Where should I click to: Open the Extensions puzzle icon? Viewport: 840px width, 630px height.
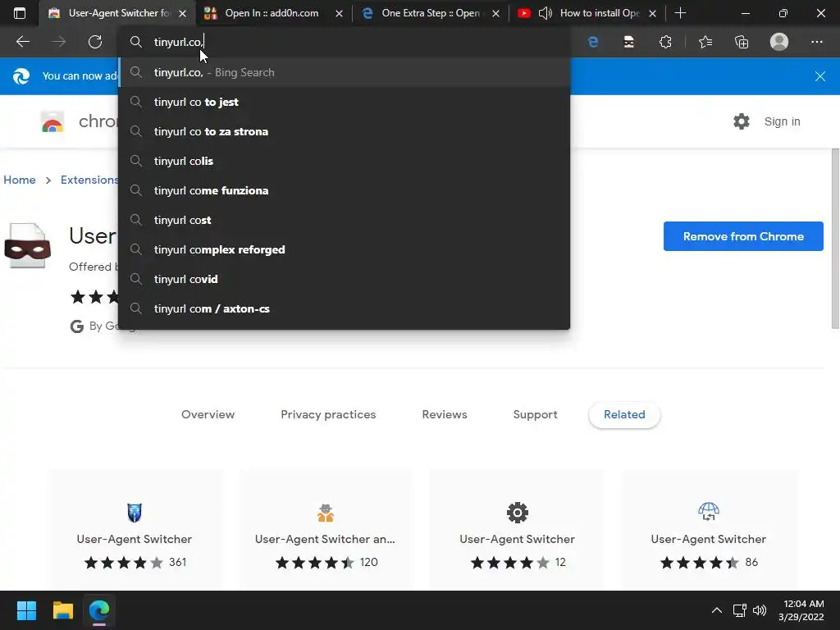tap(665, 42)
